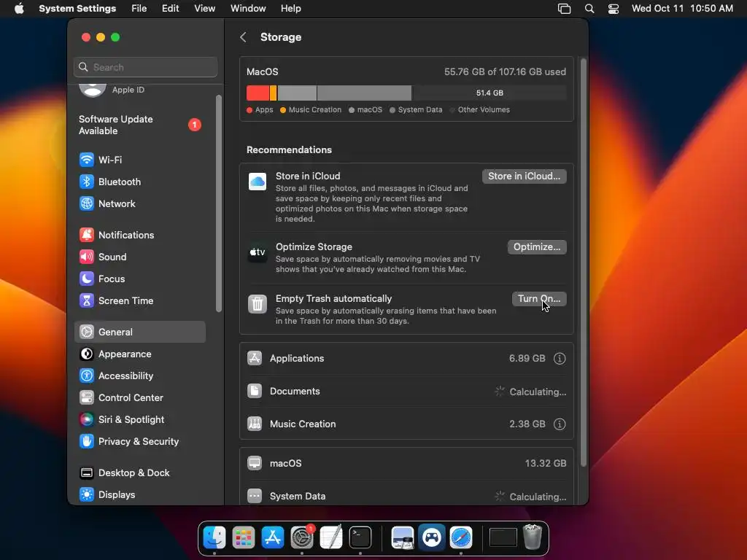Open App Store from the Dock
Screen dimensions: 747x560
273,538
